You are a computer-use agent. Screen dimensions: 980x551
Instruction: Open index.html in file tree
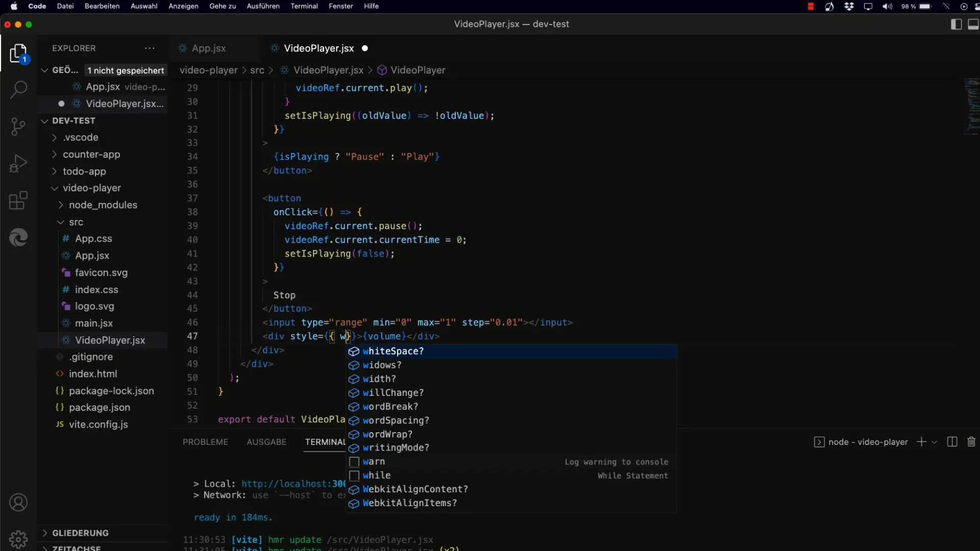tap(93, 373)
